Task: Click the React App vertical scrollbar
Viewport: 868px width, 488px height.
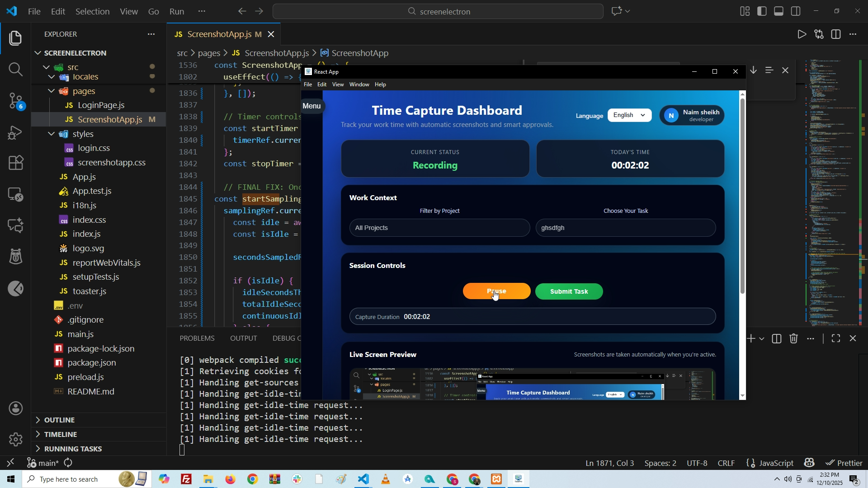Action: click(x=742, y=194)
